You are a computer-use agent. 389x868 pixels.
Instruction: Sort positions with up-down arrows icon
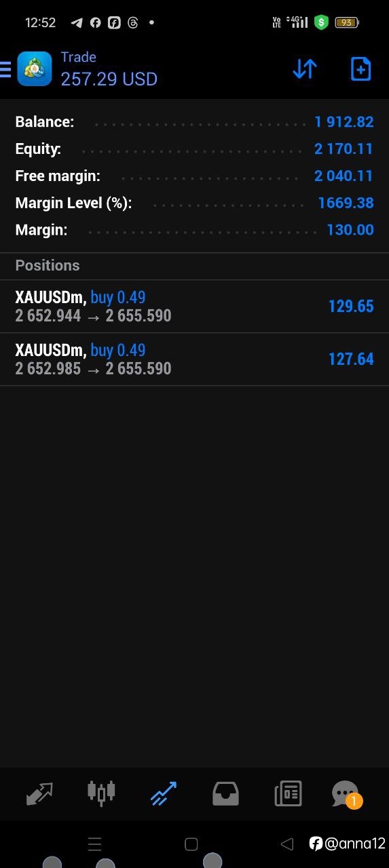coord(305,68)
